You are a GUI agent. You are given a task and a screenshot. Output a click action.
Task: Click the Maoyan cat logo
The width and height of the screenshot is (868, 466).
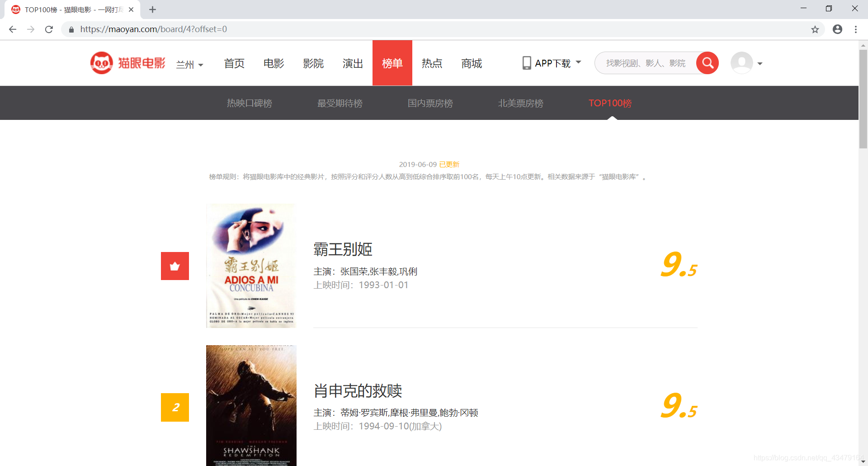coord(102,63)
